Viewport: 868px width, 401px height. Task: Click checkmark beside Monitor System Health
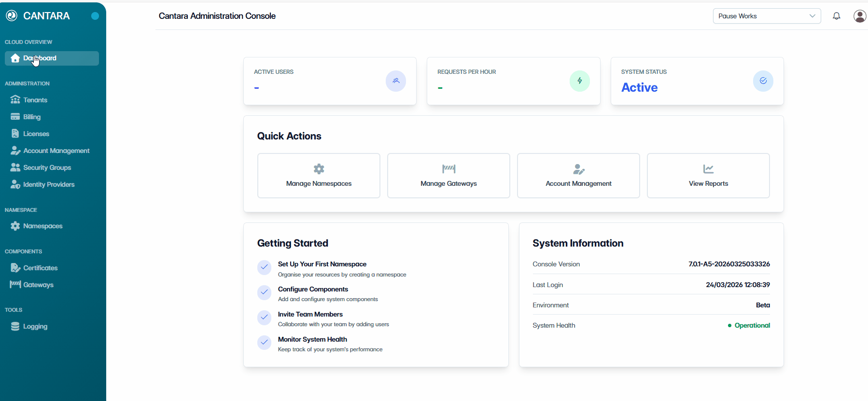tap(265, 343)
